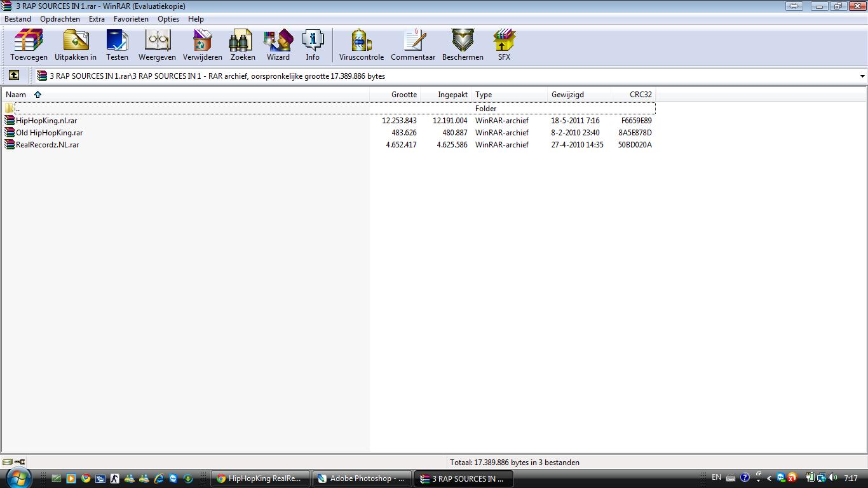This screenshot has height=488, width=868.
Task: Go up one level with the arrow icon
Action: (14, 76)
